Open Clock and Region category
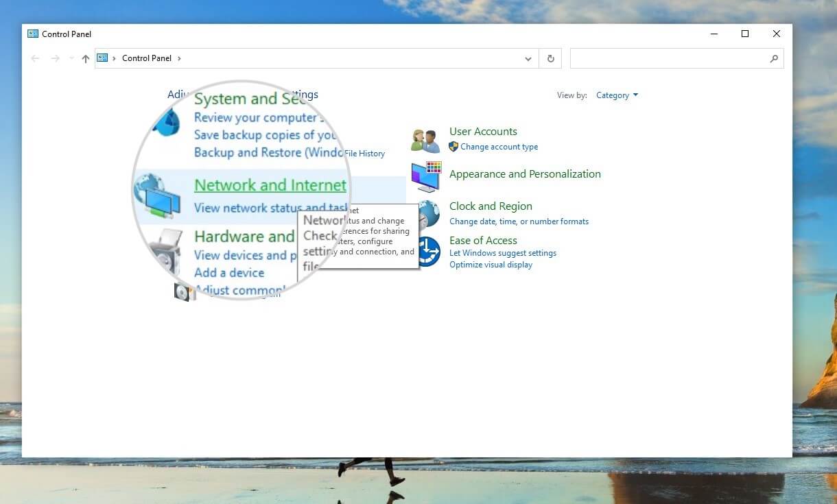837x504 pixels. pyautogui.click(x=491, y=206)
